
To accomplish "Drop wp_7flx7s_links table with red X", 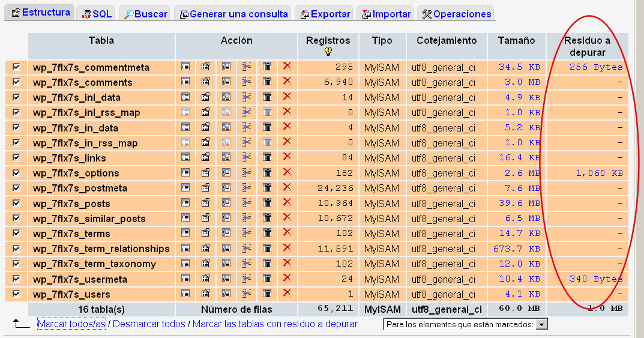I will pyautogui.click(x=287, y=157).
